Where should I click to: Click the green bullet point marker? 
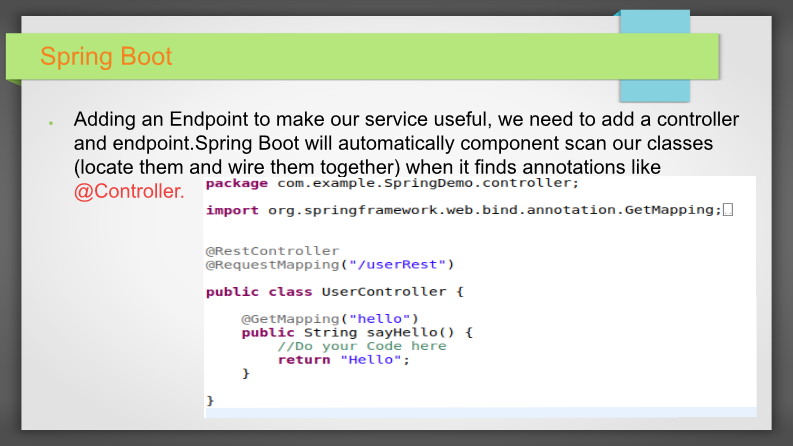(51, 123)
